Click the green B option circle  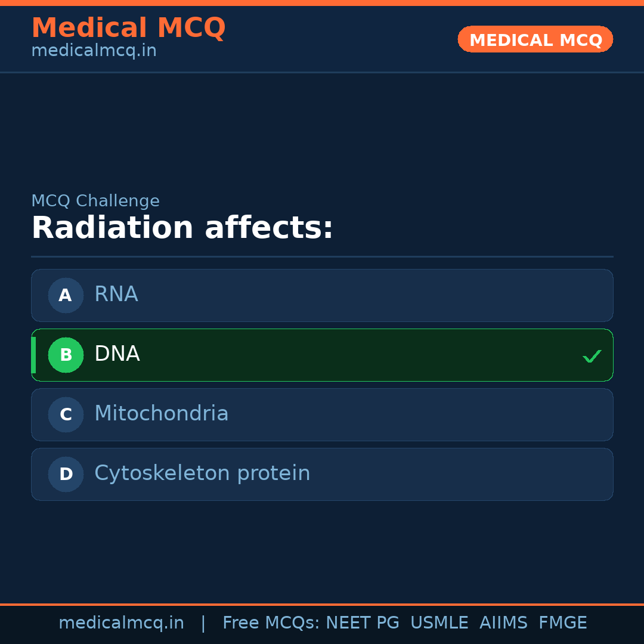coord(66,355)
